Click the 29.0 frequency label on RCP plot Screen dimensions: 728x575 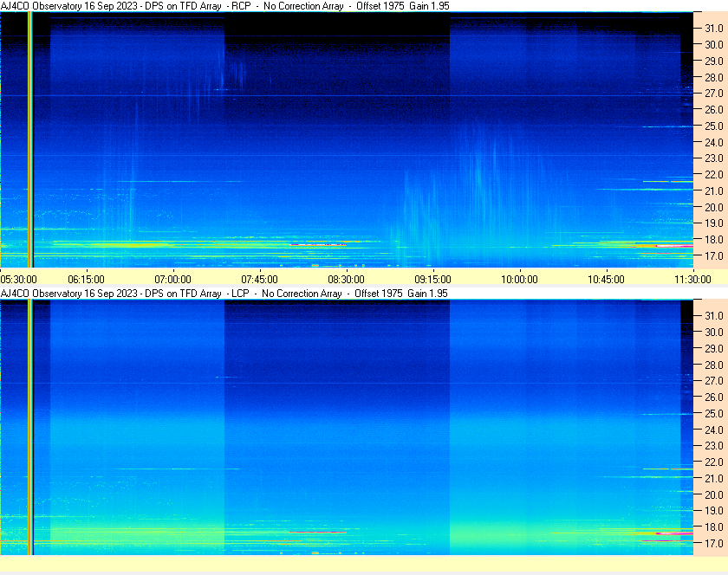[x=714, y=61]
